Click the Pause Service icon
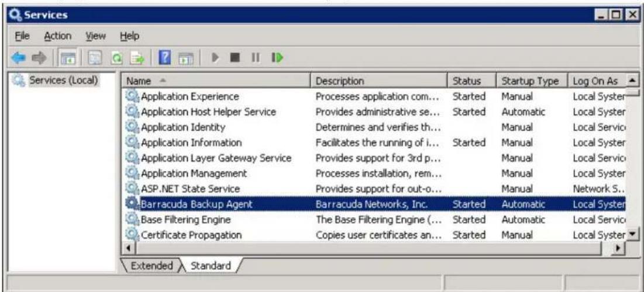This screenshot has width=644, height=292. click(x=254, y=57)
